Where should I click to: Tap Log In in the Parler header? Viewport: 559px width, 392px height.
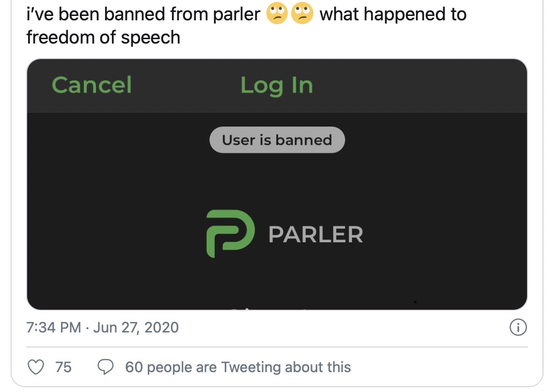(277, 85)
